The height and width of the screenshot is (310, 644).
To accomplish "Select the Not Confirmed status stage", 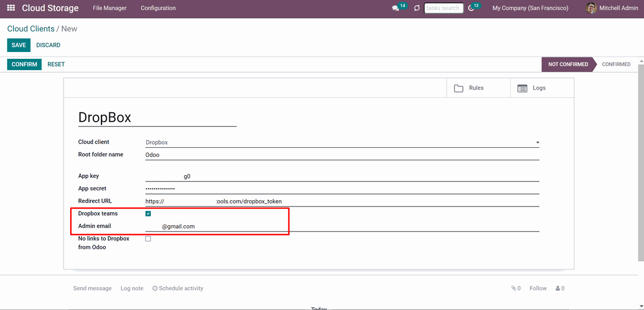I will tap(568, 64).
